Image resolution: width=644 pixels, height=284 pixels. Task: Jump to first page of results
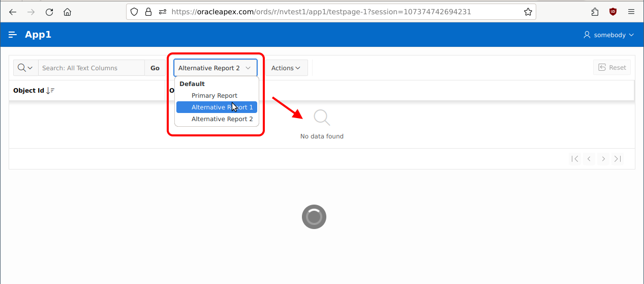tap(575, 159)
